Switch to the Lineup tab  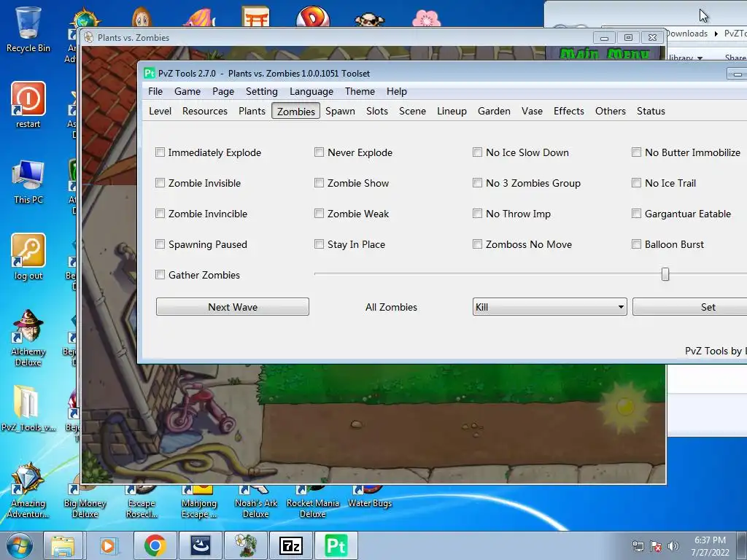click(452, 111)
